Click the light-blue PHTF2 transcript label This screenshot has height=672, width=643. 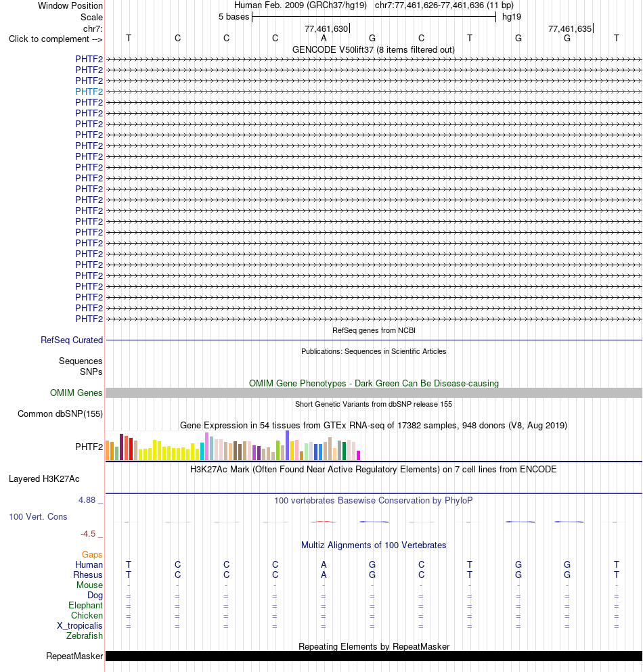coord(89,91)
